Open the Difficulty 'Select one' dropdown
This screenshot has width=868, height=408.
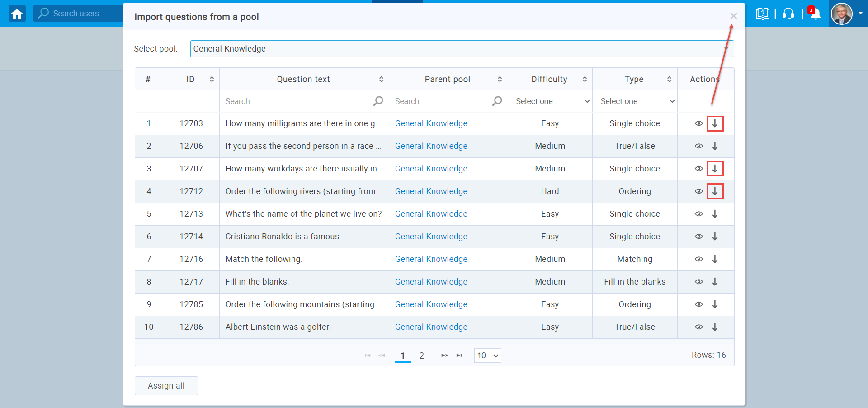(550, 101)
